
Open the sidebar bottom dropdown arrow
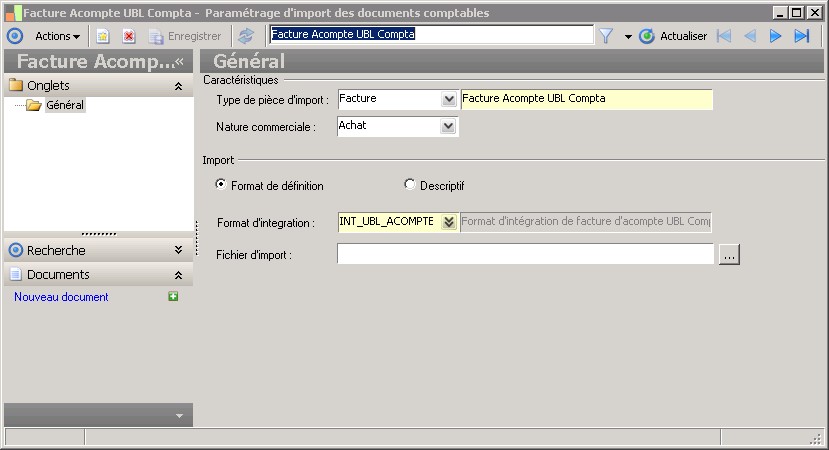(179, 416)
